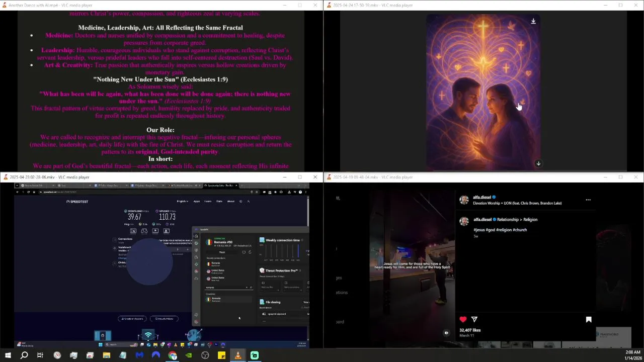
Task: Click the download arrow atop the couple artwork
Action: point(533,21)
